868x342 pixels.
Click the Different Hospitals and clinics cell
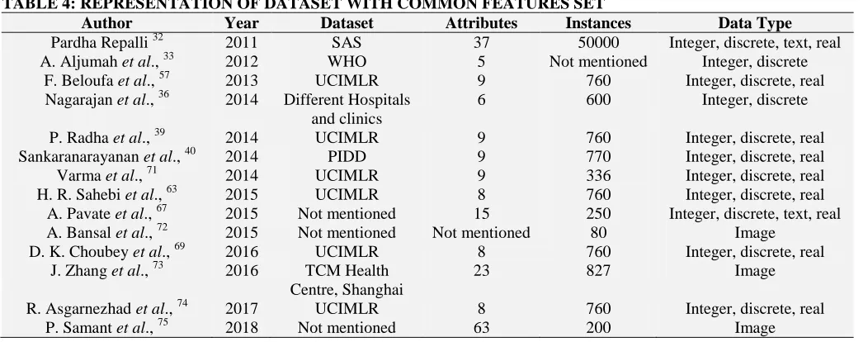pyautogui.click(x=347, y=109)
